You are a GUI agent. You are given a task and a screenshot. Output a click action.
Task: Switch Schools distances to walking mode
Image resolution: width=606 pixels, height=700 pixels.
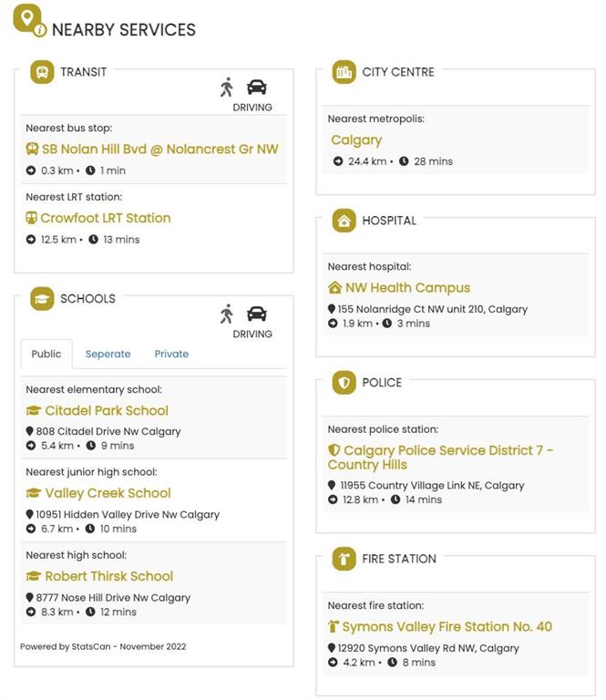tap(227, 314)
